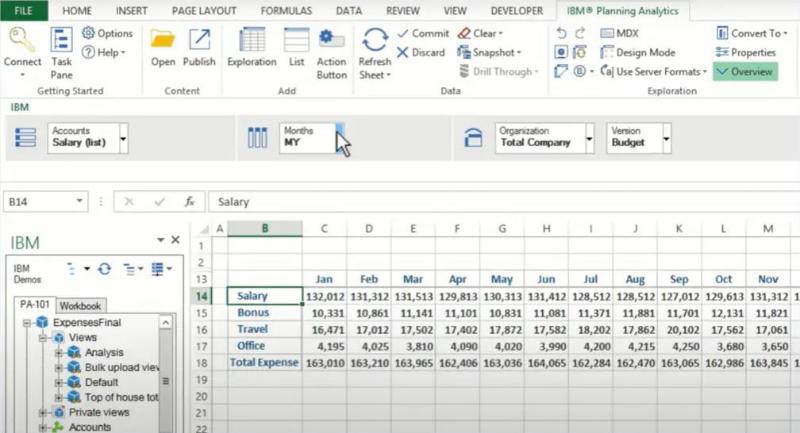
Task: Click the columns icon beside Months
Action: pyautogui.click(x=257, y=138)
